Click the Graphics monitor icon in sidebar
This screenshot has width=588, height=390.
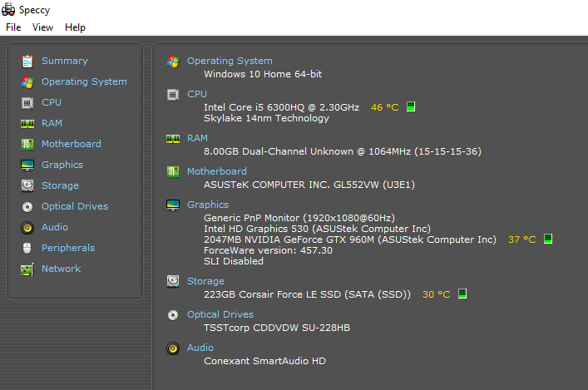27,165
